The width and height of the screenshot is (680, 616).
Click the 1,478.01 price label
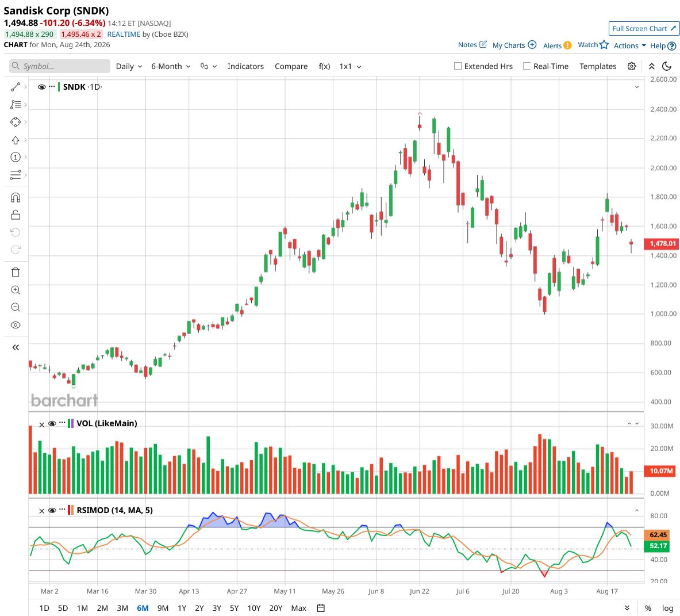662,243
